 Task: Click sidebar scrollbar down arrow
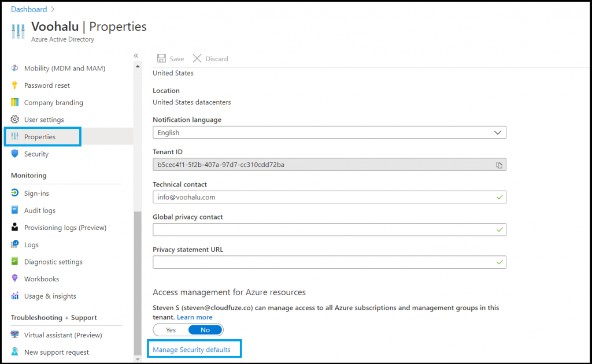[x=138, y=359]
